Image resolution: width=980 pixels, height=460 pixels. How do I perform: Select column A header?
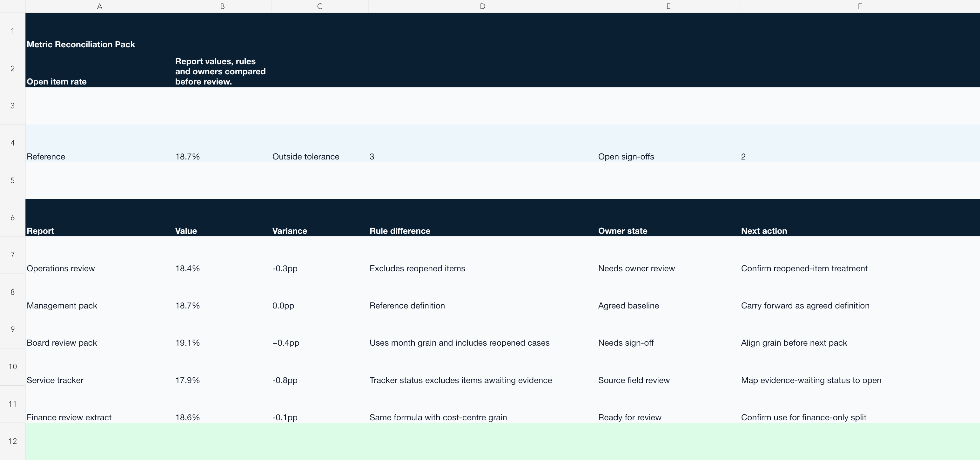pyautogui.click(x=100, y=6)
